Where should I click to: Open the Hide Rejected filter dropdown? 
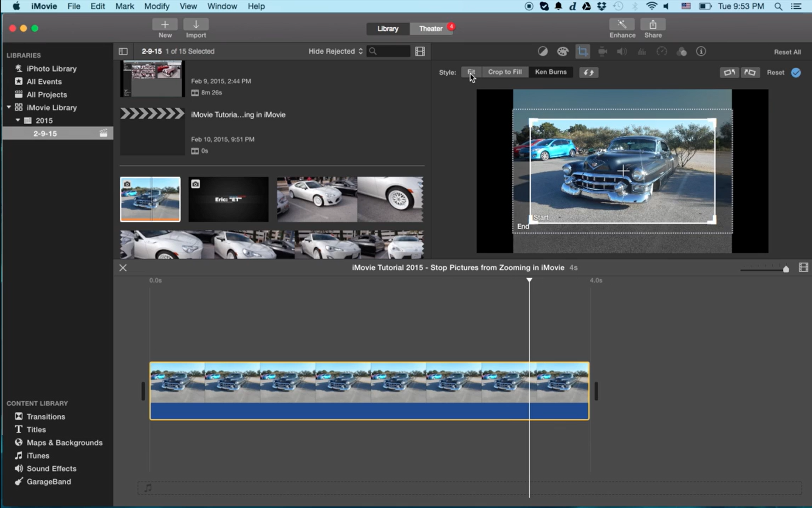tap(335, 51)
